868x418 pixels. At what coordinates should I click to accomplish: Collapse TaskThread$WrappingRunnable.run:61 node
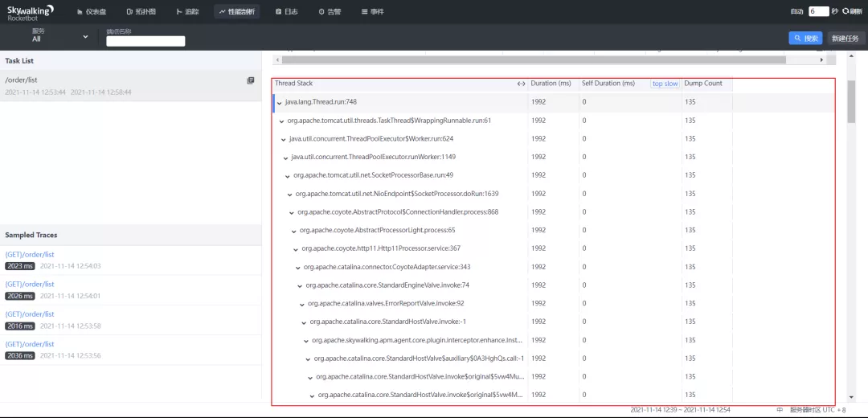click(282, 121)
